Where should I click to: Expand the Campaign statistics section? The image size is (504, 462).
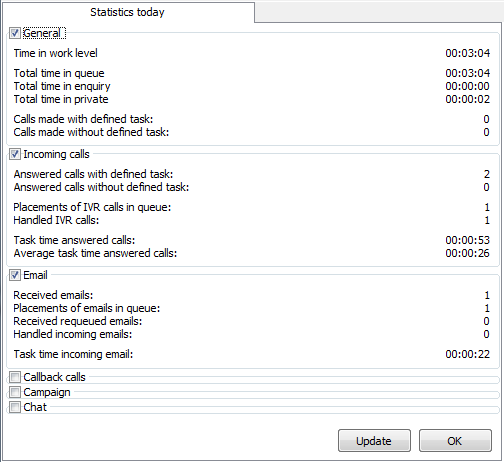tap(15, 392)
